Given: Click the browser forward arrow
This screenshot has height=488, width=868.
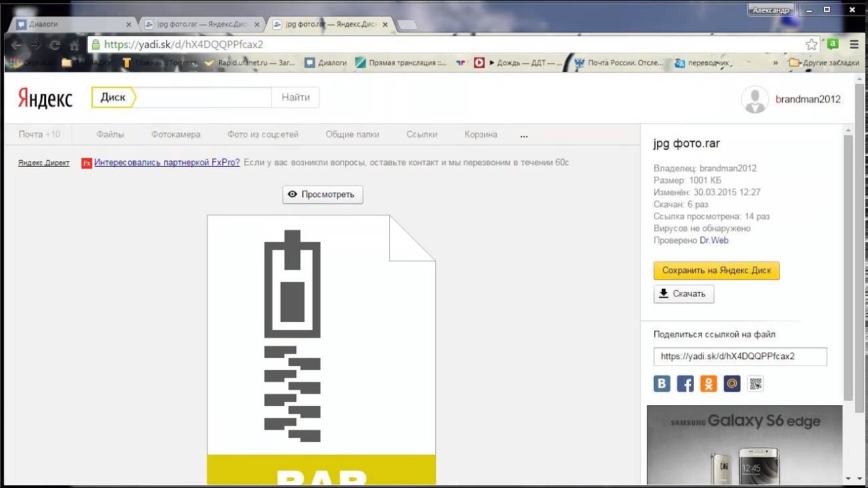Looking at the screenshot, I should tap(36, 45).
